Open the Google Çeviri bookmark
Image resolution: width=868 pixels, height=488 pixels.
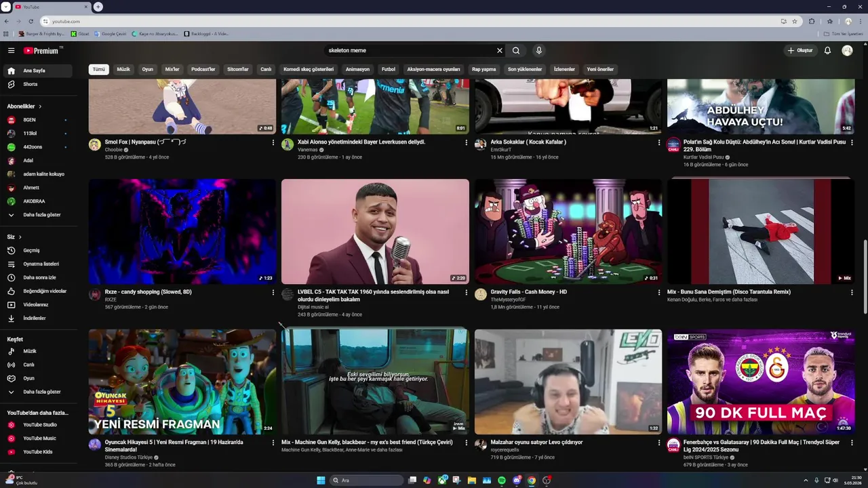click(x=110, y=33)
